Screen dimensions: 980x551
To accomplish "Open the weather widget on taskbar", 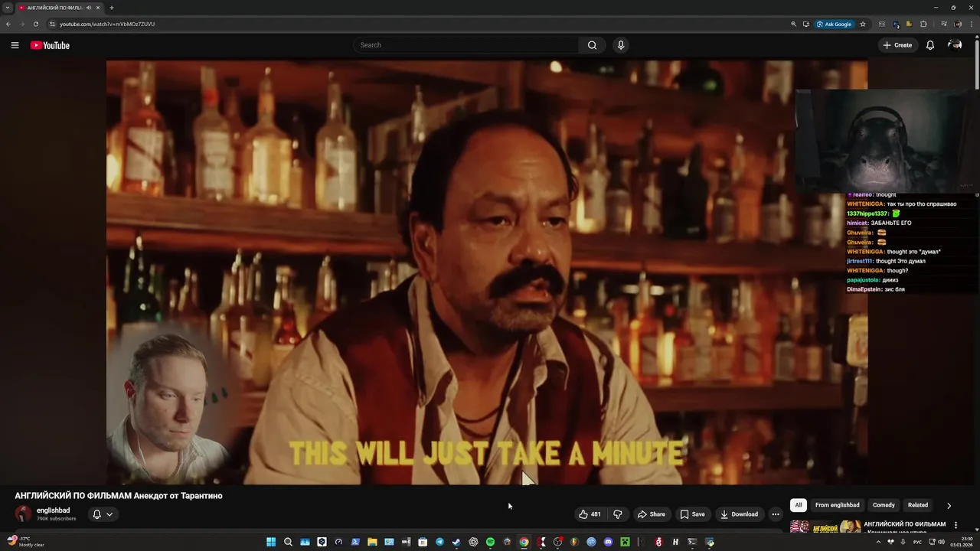I will 26,542.
